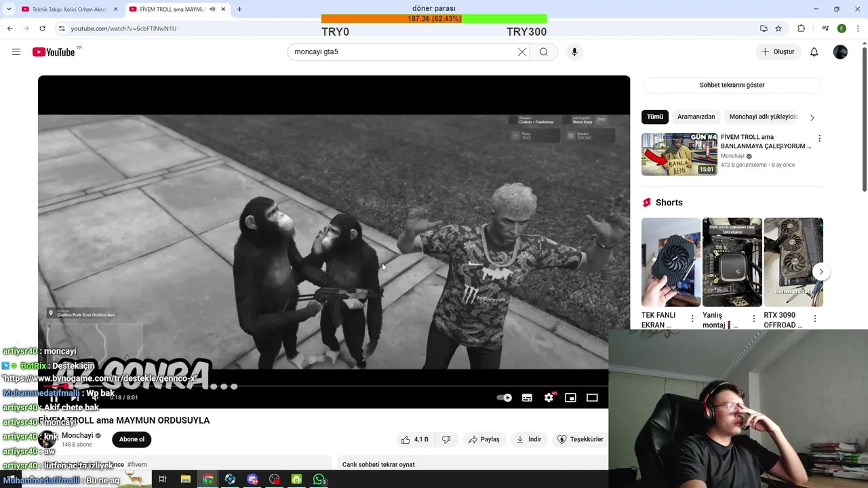
Task: Select the Tümü filter chip
Action: (655, 117)
